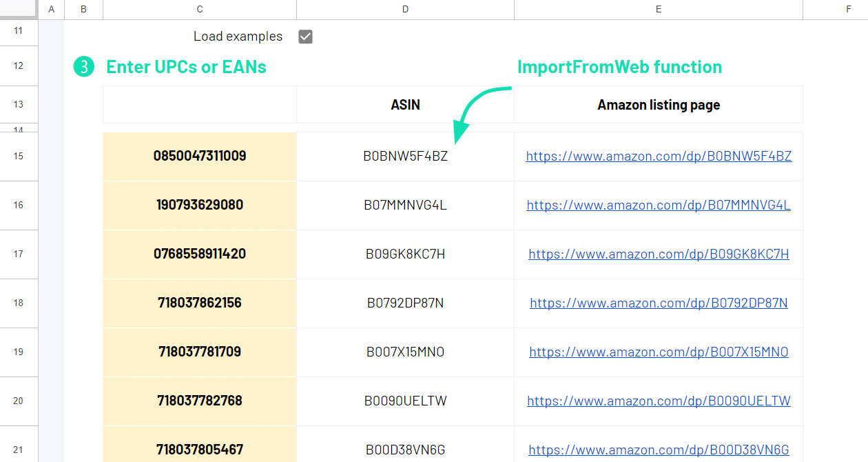Click the green step 3 circle icon
This screenshot has height=462, width=868.
pyautogui.click(x=83, y=67)
